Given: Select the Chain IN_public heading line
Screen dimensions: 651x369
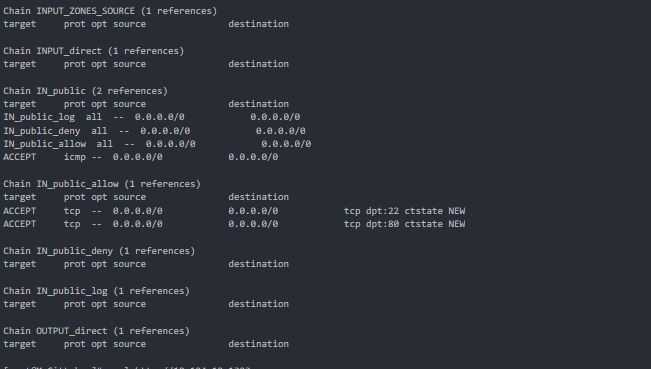Looking at the screenshot, I should (x=86, y=91).
